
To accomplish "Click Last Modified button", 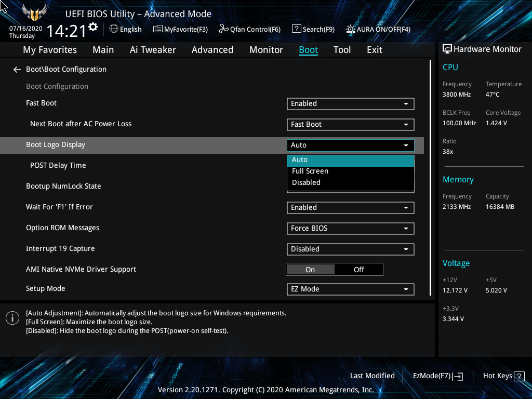I will click(x=372, y=376).
